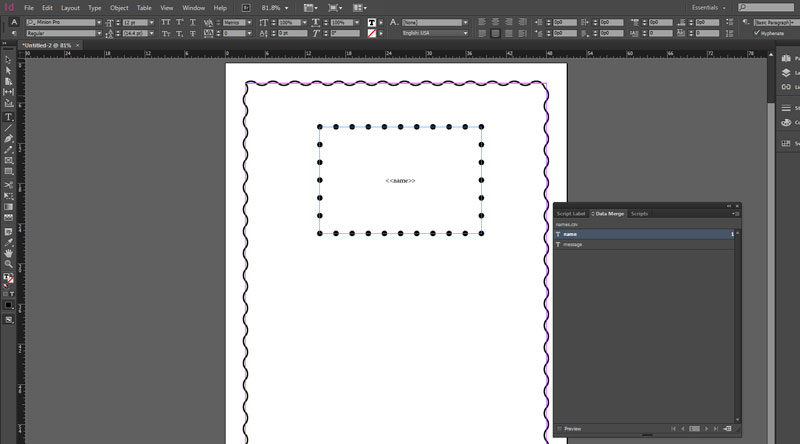This screenshot has width=800, height=444.
Task: Open the Arrange Documents dropdown
Action: tap(360, 8)
